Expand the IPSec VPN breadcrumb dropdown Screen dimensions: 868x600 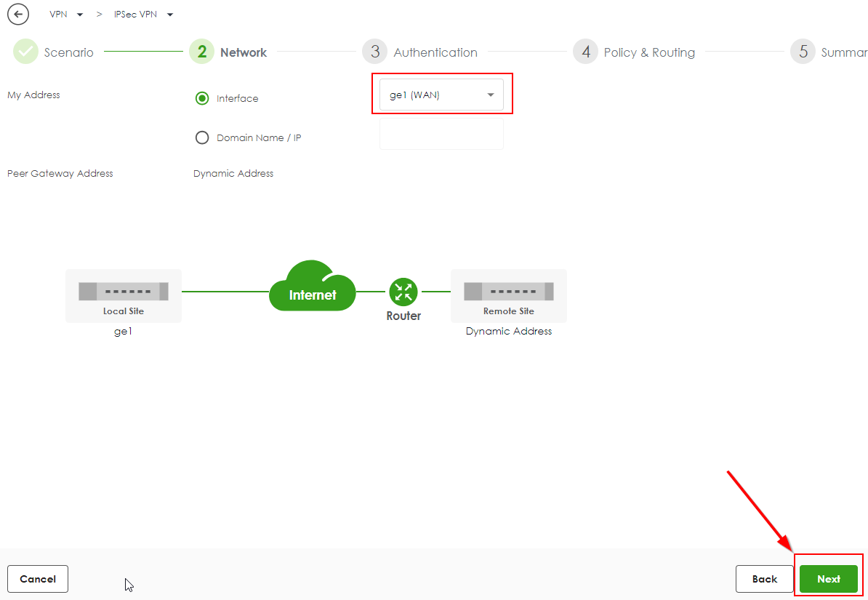[x=169, y=15]
